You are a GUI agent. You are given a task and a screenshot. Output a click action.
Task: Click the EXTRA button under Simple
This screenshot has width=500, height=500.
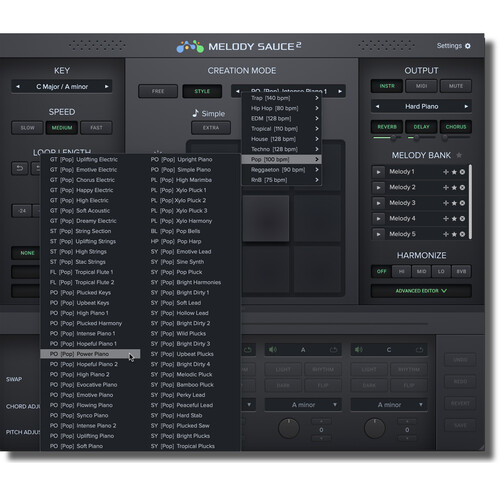click(x=211, y=128)
